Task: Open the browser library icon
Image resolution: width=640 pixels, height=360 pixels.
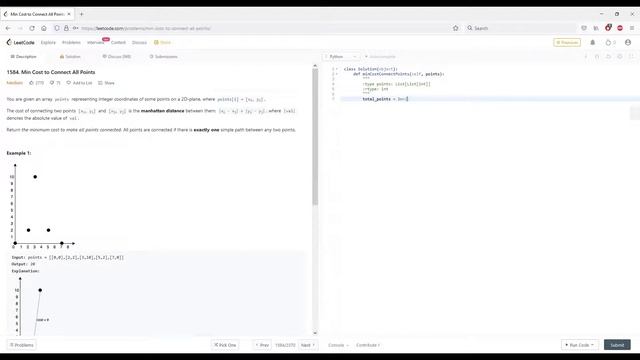Action: click(596, 28)
